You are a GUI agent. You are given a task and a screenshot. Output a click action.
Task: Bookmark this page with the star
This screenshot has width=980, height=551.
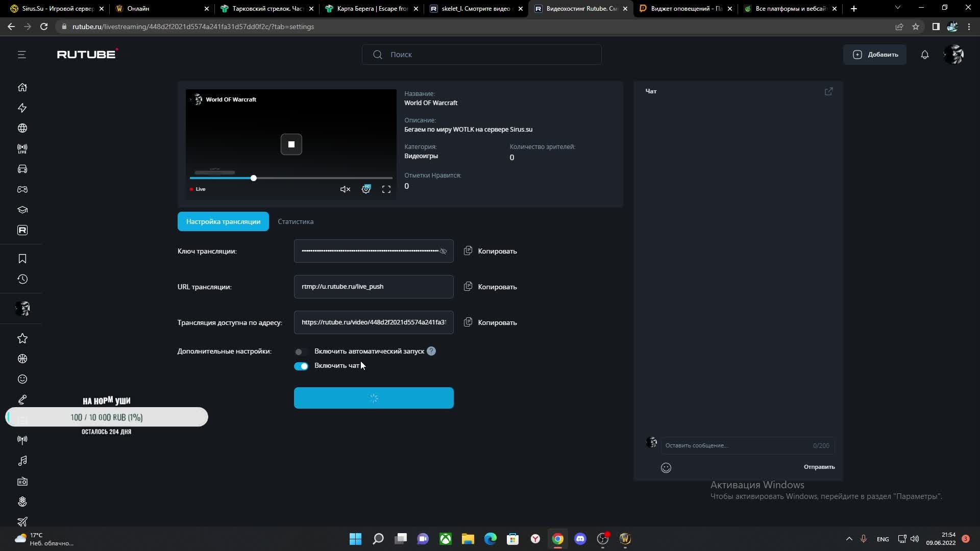(916, 27)
